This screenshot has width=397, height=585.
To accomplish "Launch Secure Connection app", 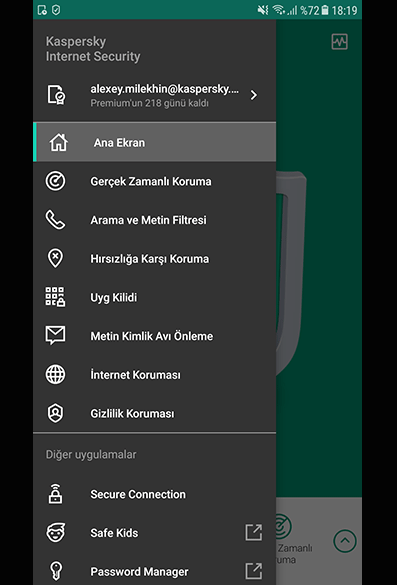I will click(x=154, y=494).
